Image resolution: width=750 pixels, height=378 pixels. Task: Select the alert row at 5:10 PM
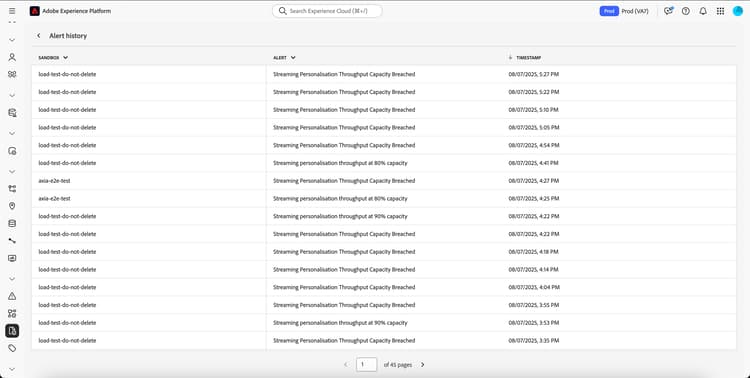tap(384, 110)
